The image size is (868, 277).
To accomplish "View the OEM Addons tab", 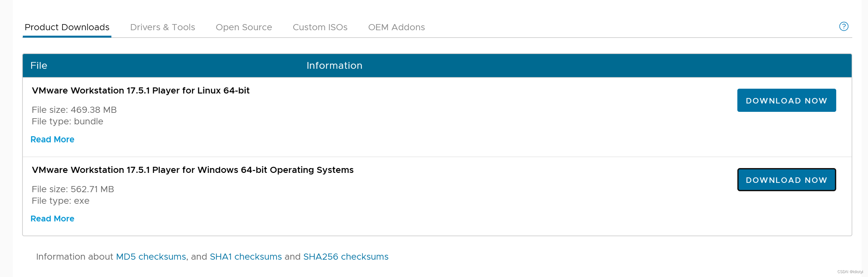I will (x=396, y=27).
